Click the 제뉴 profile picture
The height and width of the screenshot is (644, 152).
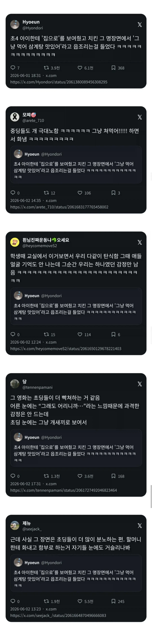click(x=15, y=526)
